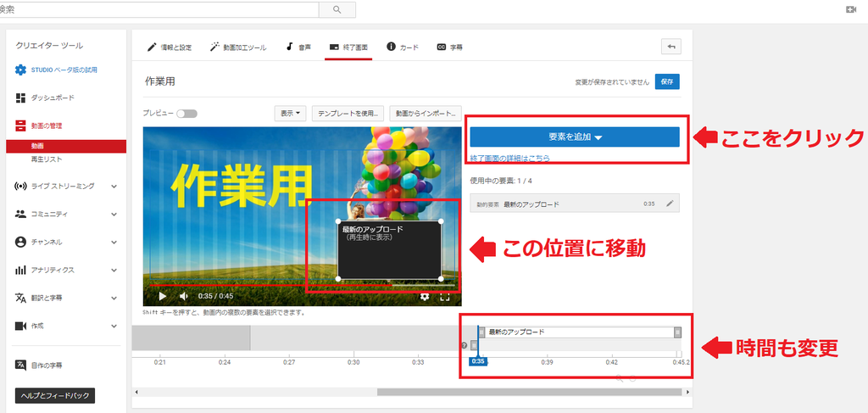This screenshot has width=868, height=413.
Task: Select the 終了画面 tab
Action: pos(348,47)
